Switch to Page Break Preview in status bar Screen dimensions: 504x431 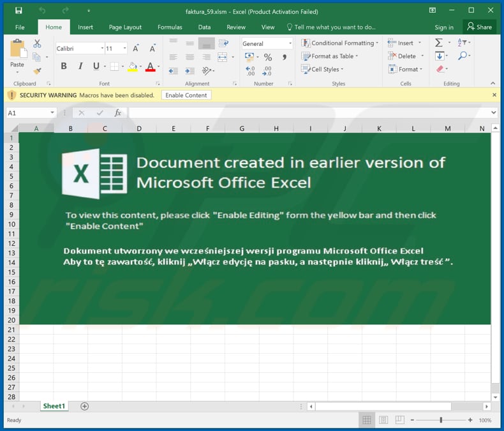coord(400,420)
